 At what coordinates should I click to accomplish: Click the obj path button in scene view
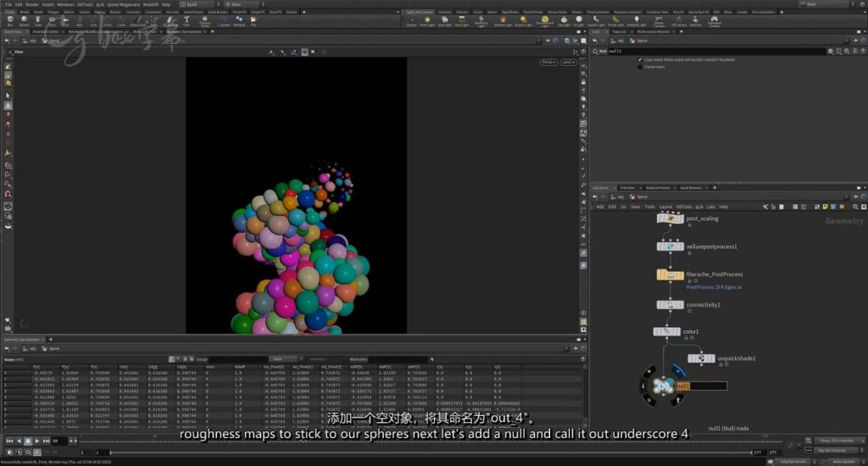pyautogui.click(x=30, y=41)
